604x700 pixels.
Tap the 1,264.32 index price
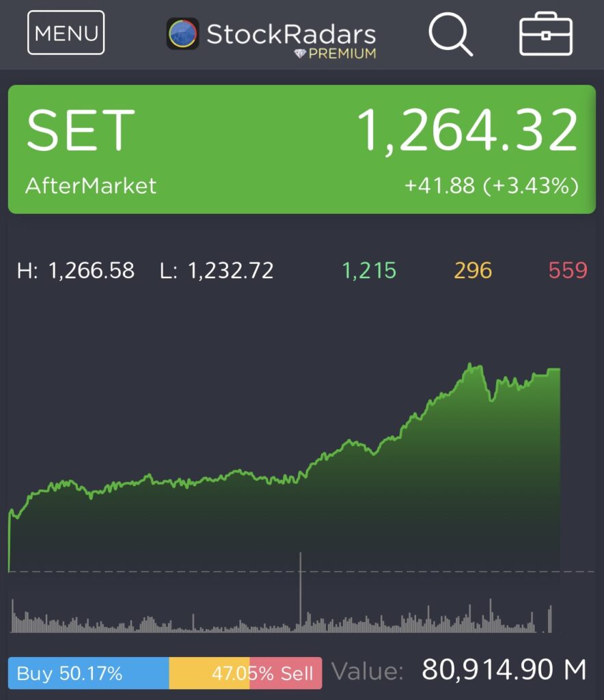(x=468, y=130)
